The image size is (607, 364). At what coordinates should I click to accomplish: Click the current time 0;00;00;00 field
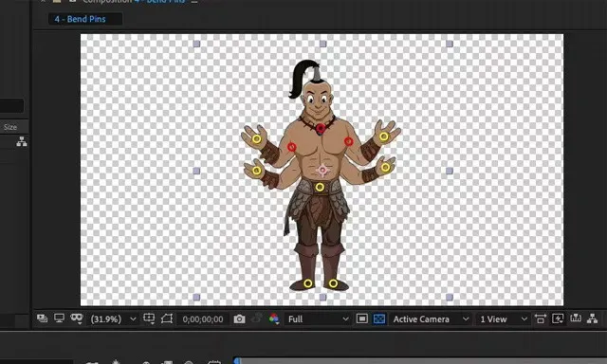click(203, 319)
